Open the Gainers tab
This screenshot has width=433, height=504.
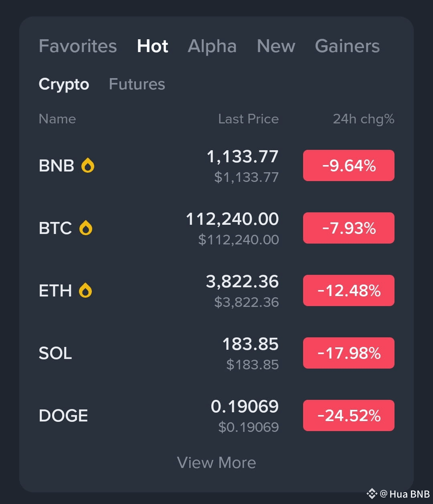pos(347,46)
